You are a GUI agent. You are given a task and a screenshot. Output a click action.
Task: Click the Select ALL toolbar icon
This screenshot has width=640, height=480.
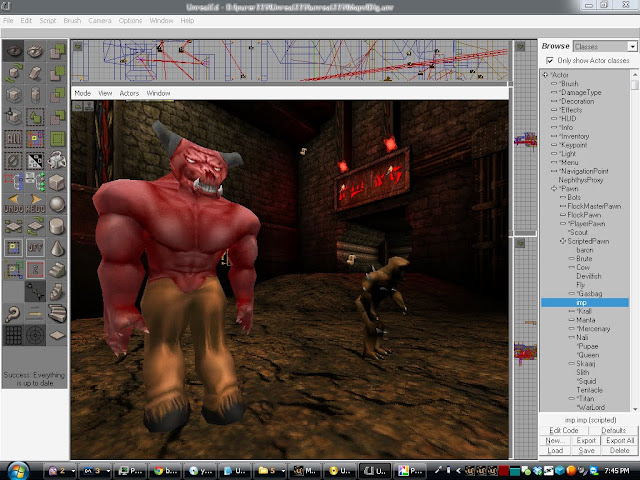[x=13, y=139]
